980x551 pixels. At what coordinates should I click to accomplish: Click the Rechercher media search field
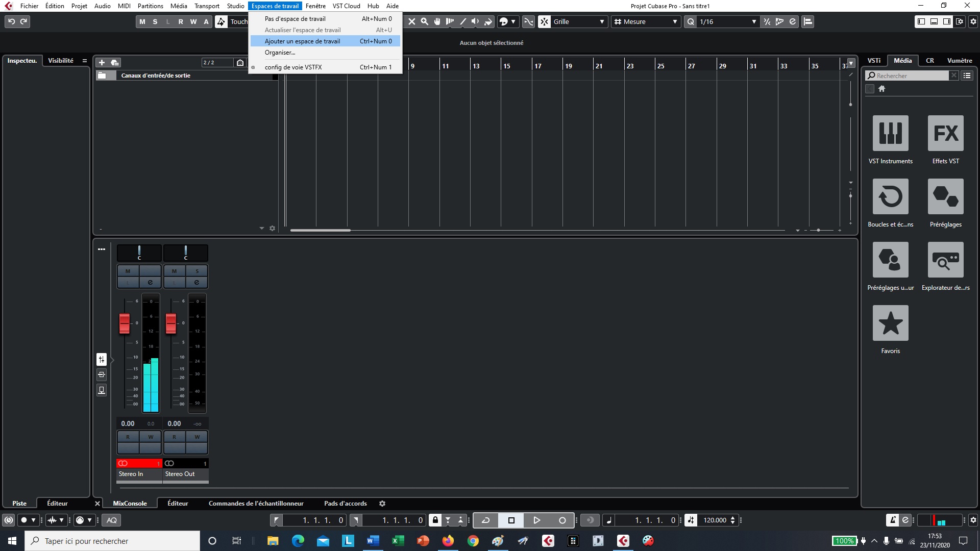point(909,76)
